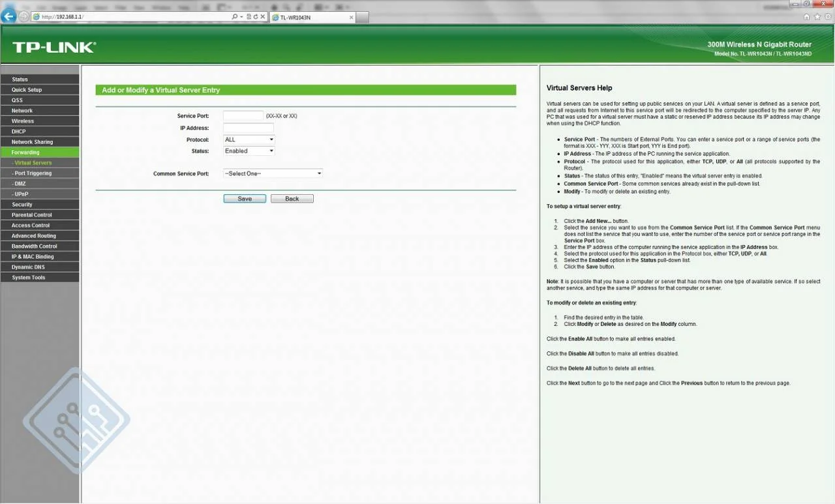Image resolution: width=835 pixels, height=504 pixels.
Task: Go to the browser home page
Action: tap(807, 17)
